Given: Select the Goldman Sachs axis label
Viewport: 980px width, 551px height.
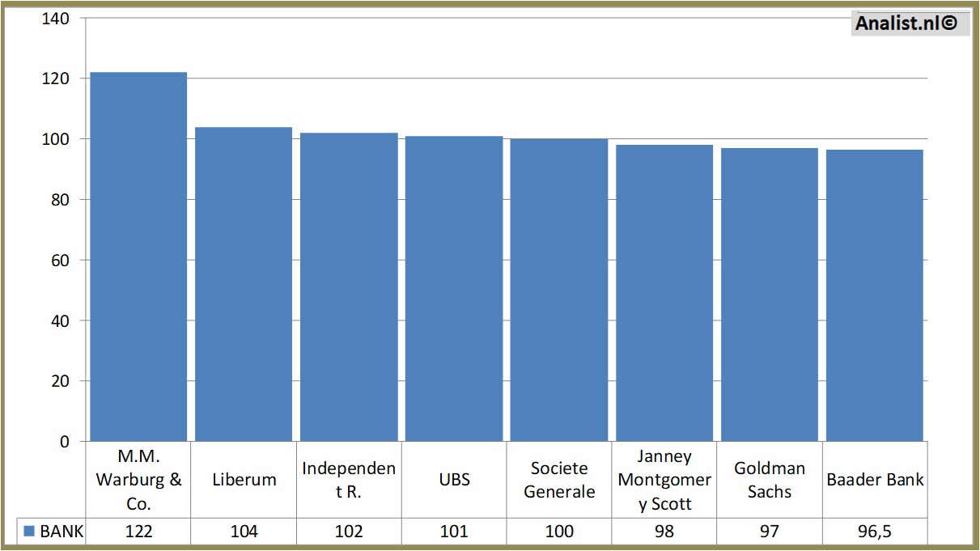Looking at the screenshot, I should pos(770,479).
